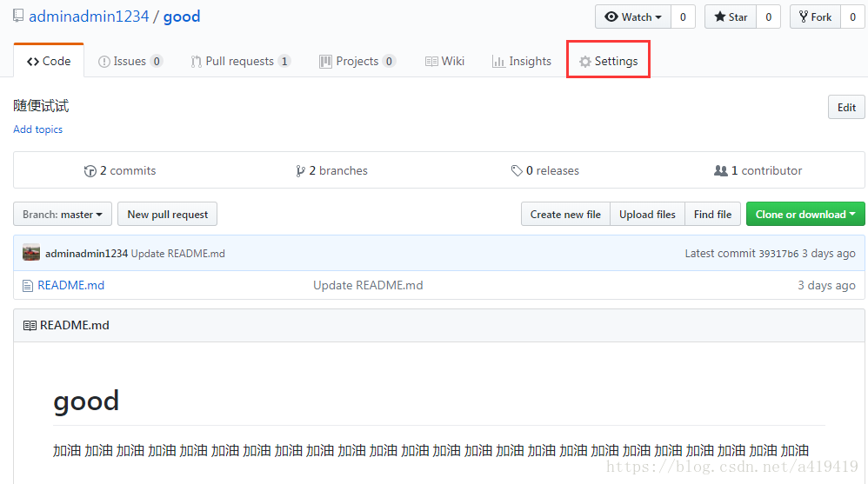Screen dimensions: 868x484
Task: Expand the Clone or download dropdown
Action: pyautogui.click(x=805, y=214)
